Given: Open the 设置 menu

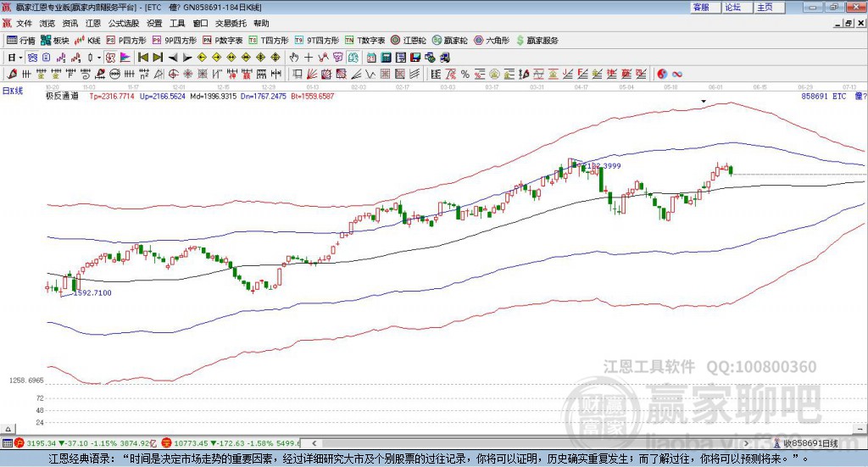Looking at the screenshot, I should point(154,23).
